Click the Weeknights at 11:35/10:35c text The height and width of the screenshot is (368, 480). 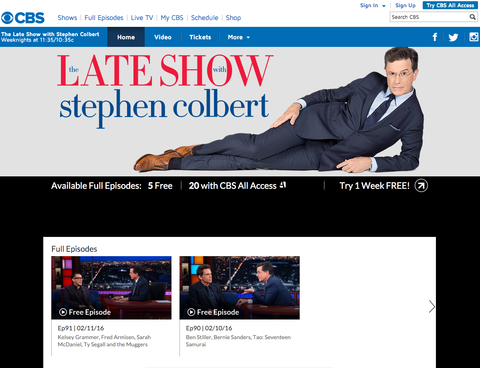pyautogui.click(x=37, y=40)
